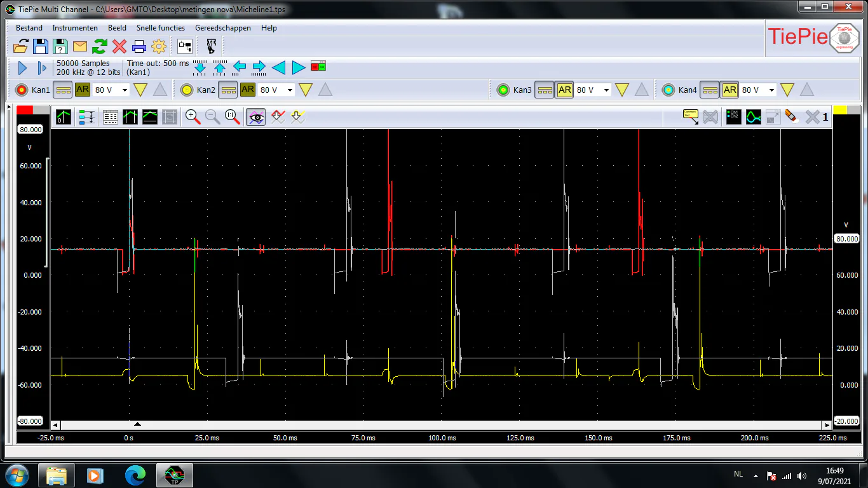Start continuous measurement with the play button
Image resolution: width=868 pixels, height=488 pixels.
click(x=23, y=67)
